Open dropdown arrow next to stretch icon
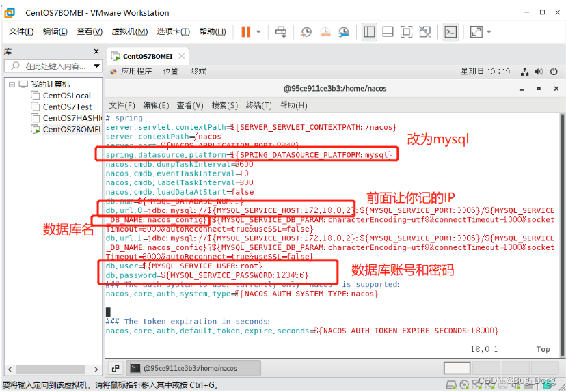This screenshot has width=566, height=392. point(489,31)
